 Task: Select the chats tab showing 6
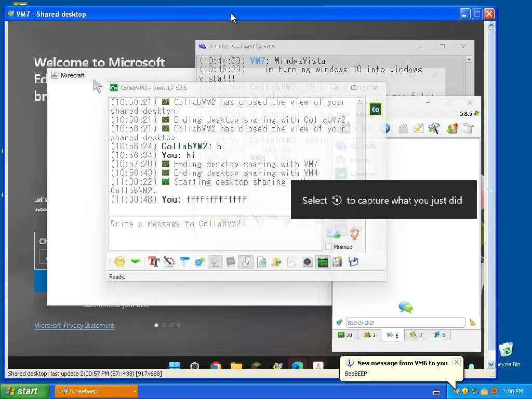tap(392, 335)
